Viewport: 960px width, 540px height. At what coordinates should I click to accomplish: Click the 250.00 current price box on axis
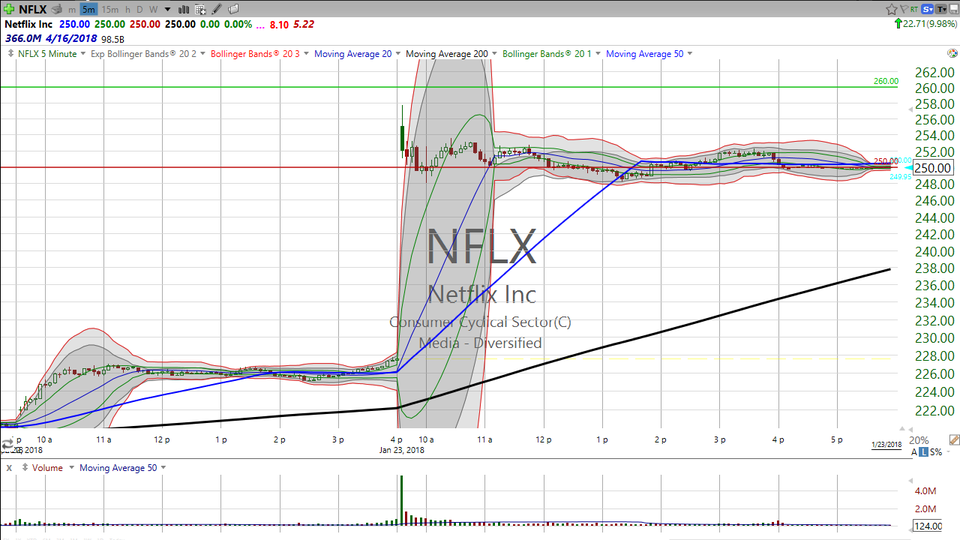[933, 168]
